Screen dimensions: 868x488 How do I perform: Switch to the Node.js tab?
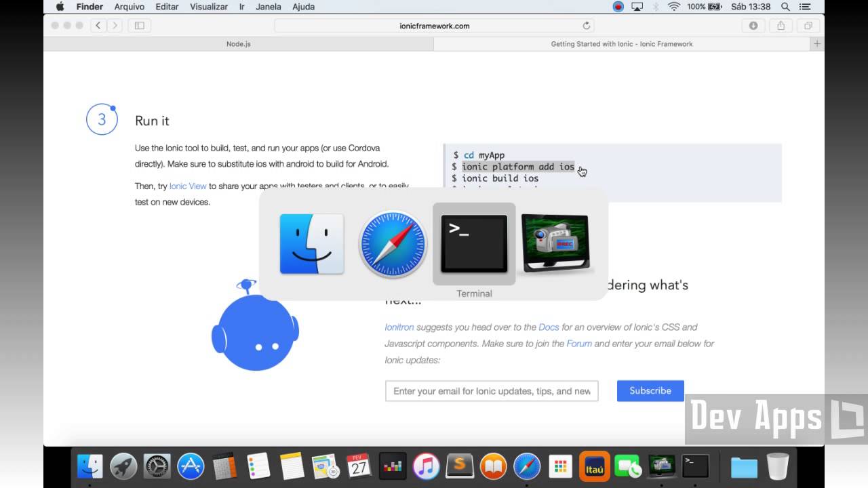239,44
